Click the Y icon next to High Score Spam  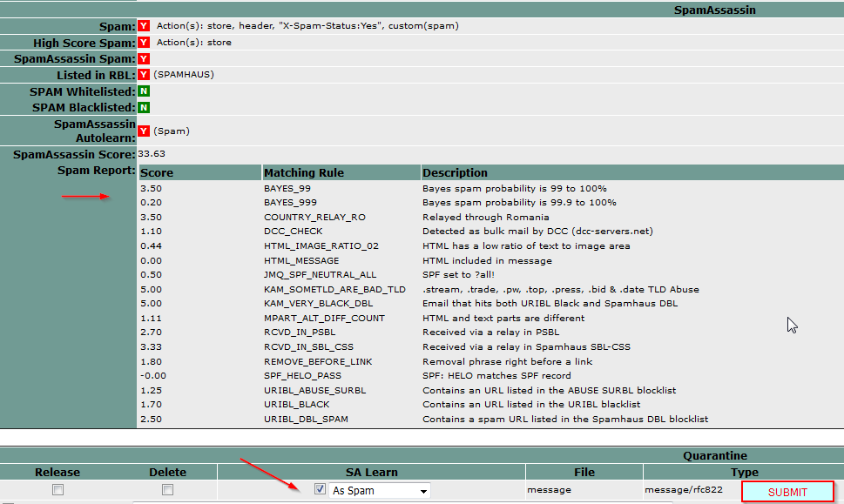click(x=144, y=42)
